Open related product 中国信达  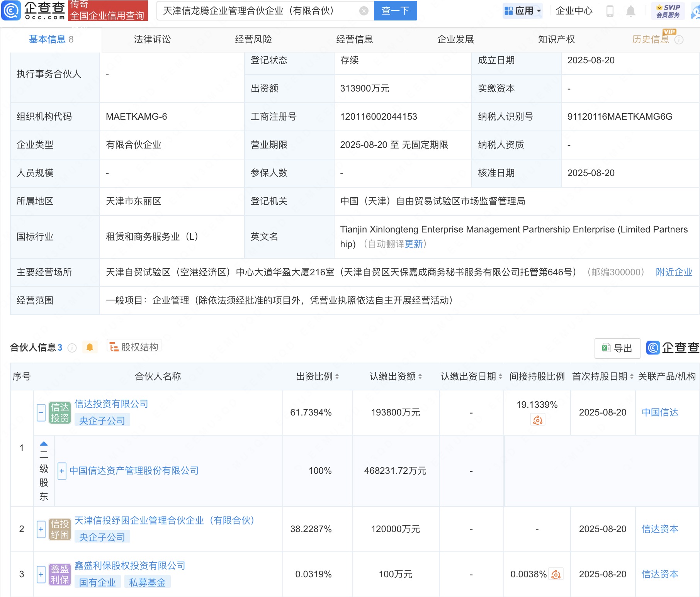click(660, 412)
